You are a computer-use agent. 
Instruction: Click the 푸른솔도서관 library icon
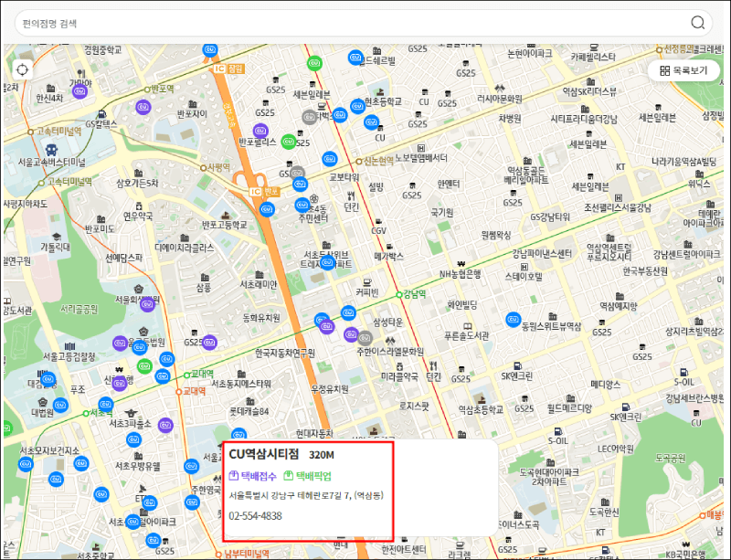point(467,327)
